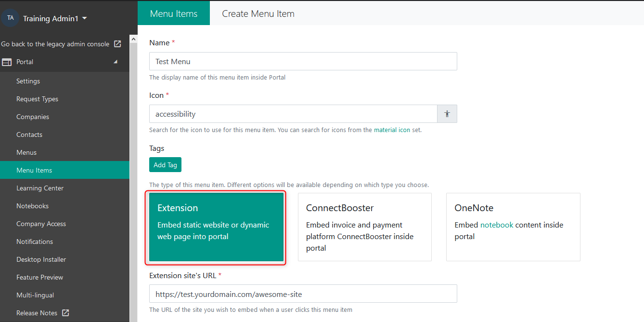The height and width of the screenshot is (322, 644).
Task: Select the Extension menu item type
Action: pyautogui.click(x=216, y=227)
